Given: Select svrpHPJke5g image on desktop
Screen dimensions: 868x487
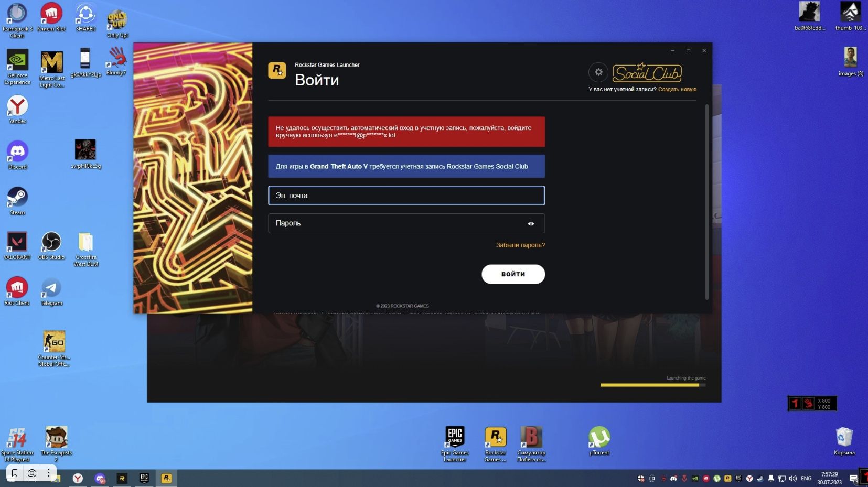Looking at the screenshot, I should (x=85, y=154).
